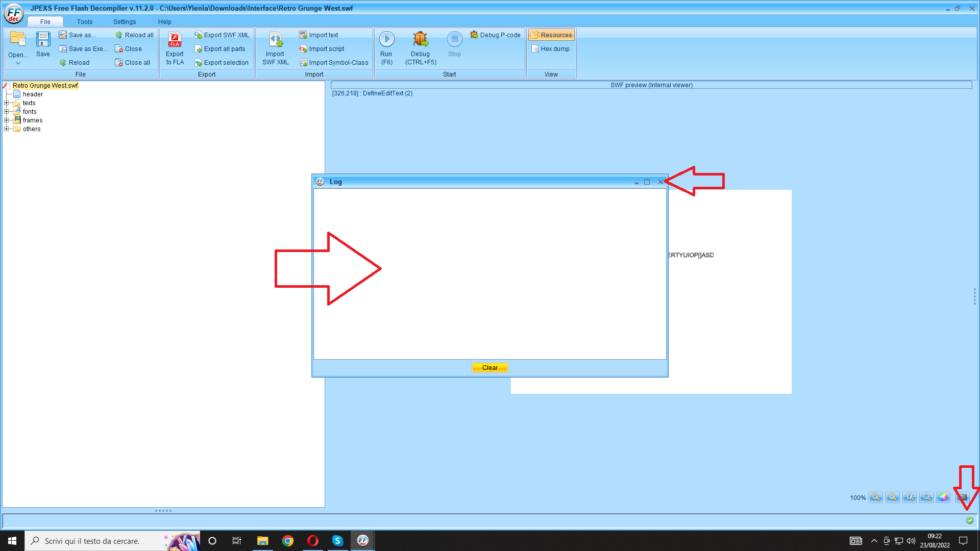Open the Help ribbon tab

164,22
